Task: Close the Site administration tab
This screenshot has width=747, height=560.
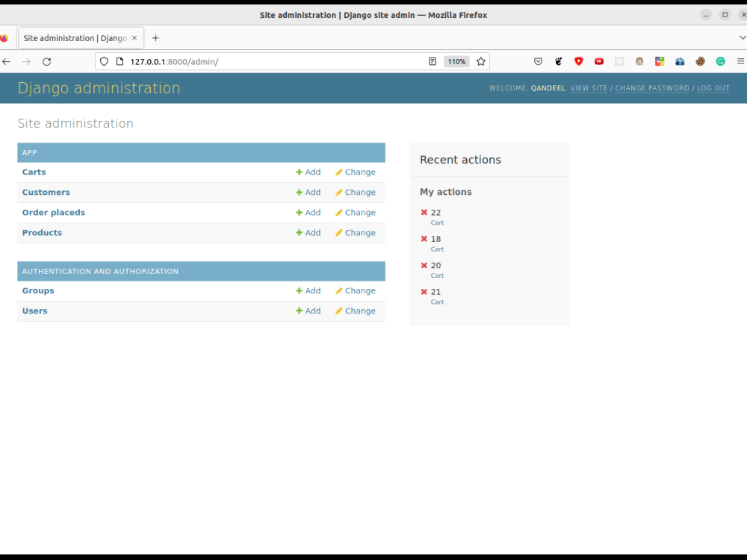Action: coord(134,38)
